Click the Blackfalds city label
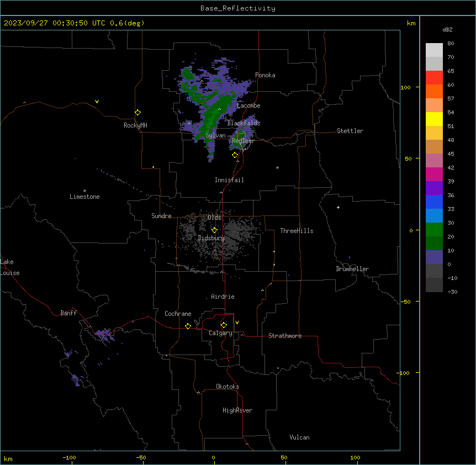This screenshot has width=476, height=465. pos(244,123)
